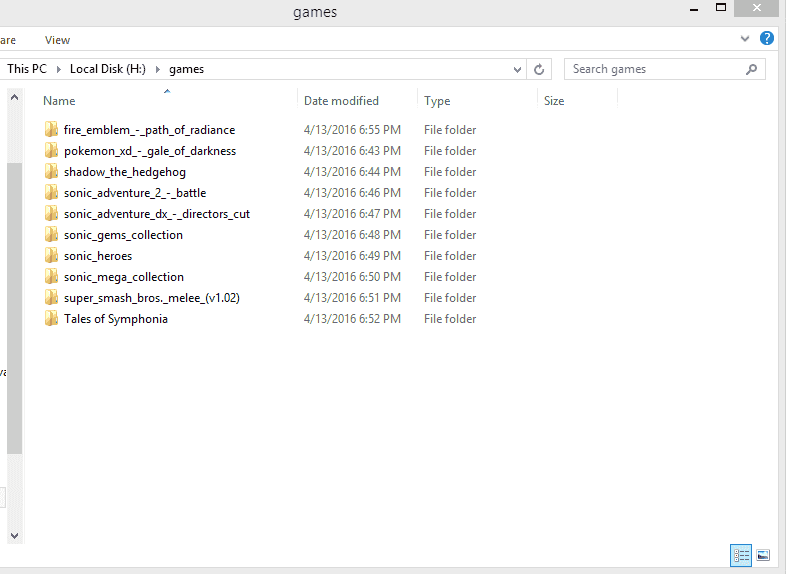The height and width of the screenshot is (574, 786).
Task: Open the Explorer help icon
Action: 766,38
